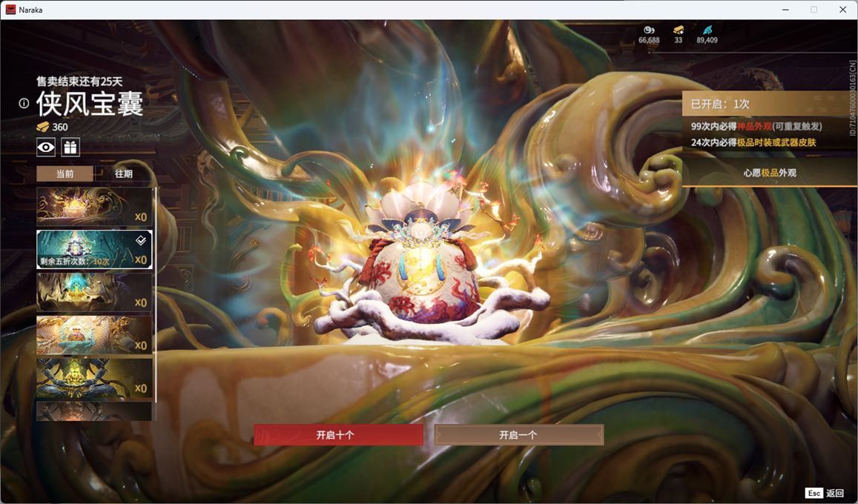Click the 开启一个 button
The image size is (858, 504).
519,435
